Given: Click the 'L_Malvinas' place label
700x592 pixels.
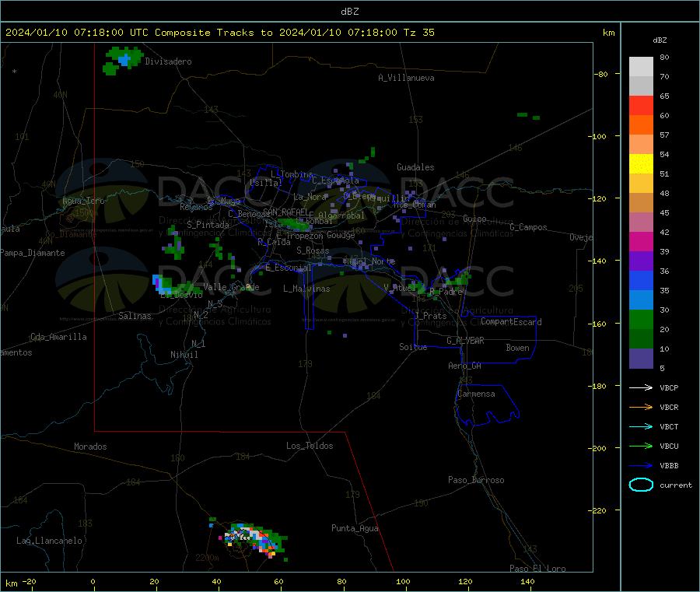Looking at the screenshot, I should pos(306,289).
